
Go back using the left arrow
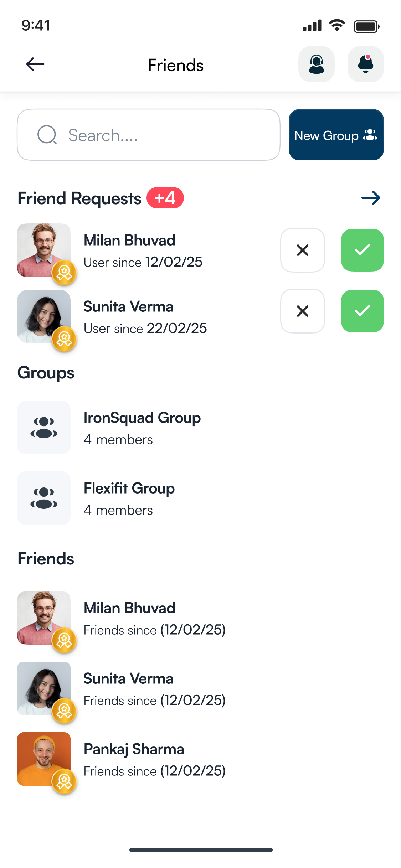click(35, 64)
